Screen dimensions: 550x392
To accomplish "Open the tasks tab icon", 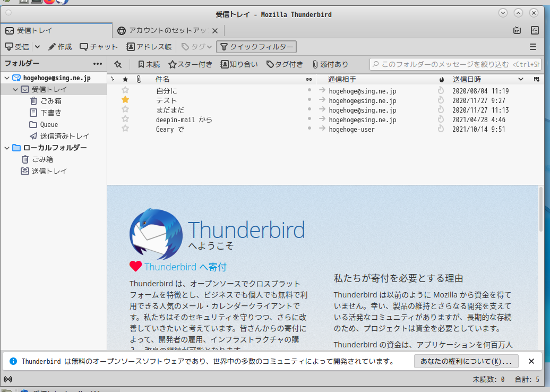I will pos(535,30).
